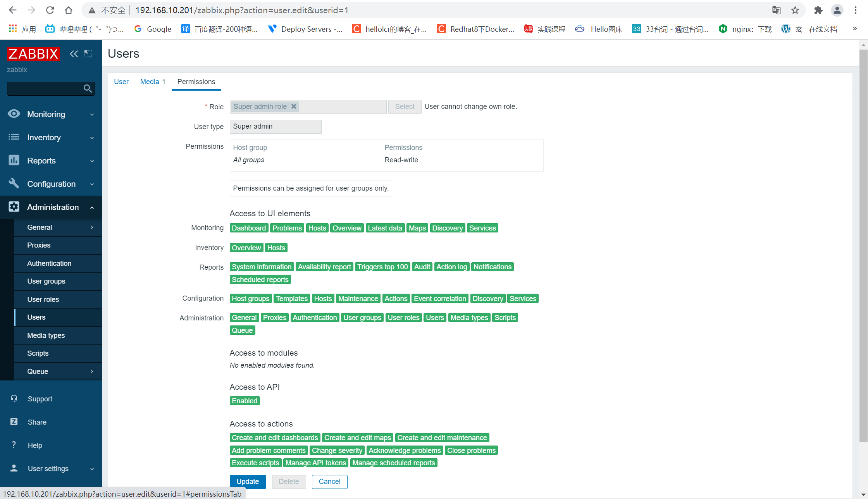
Task: Expand the Inventory menu
Action: [92, 138]
